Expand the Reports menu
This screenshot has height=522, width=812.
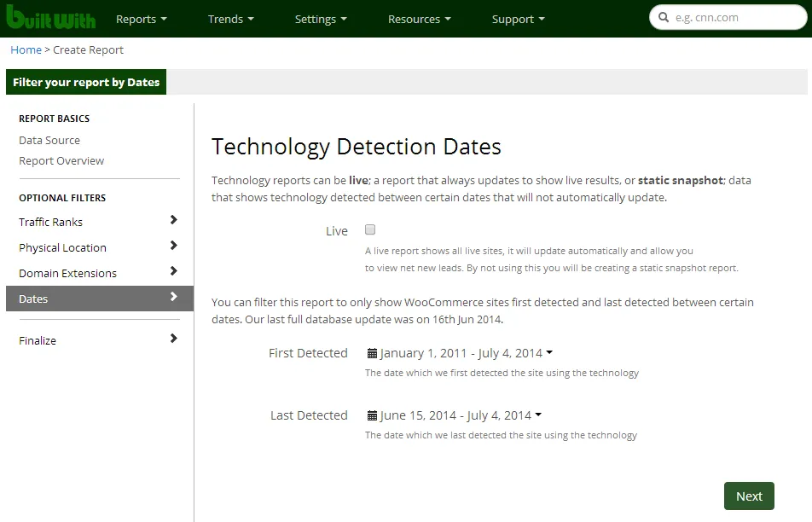pos(141,19)
